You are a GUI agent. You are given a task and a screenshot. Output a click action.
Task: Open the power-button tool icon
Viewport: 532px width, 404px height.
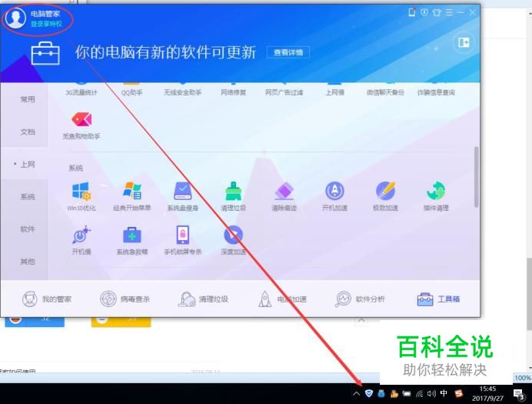pyautogui.click(x=81, y=235)
